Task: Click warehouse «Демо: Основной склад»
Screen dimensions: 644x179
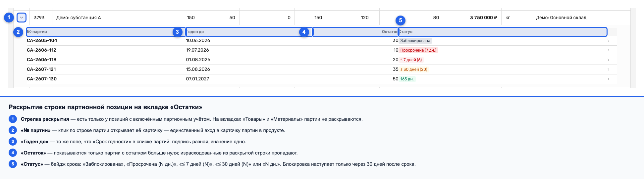Action: tap(561, 18)
